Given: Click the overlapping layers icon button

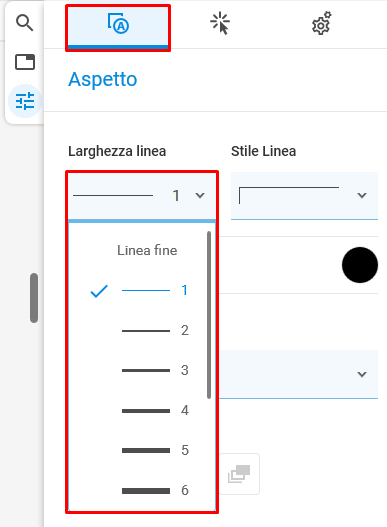Looking at the screenshot, I should click(239, 474).
